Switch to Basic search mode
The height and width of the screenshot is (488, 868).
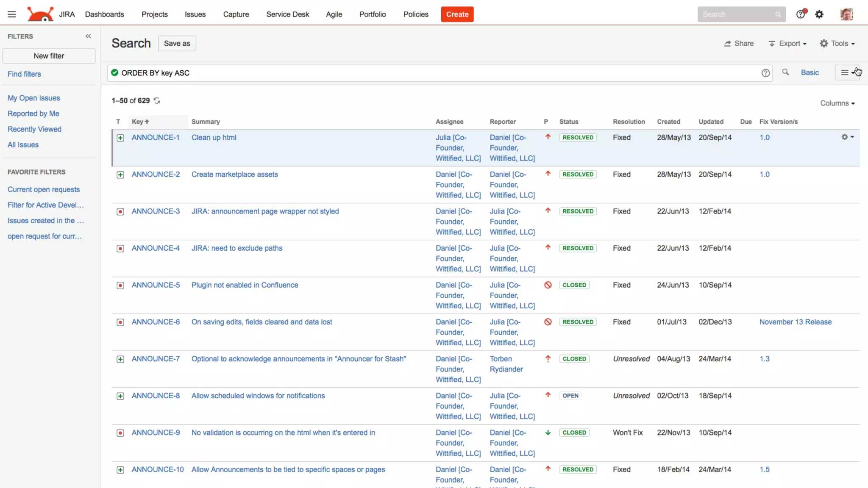[x=810, y=73]
